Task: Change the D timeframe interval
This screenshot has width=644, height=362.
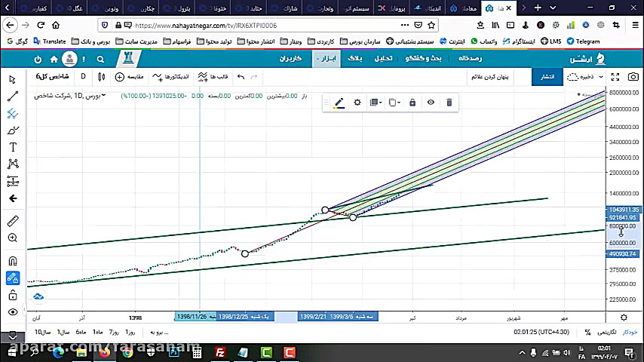Action: [x=83, y=76]
